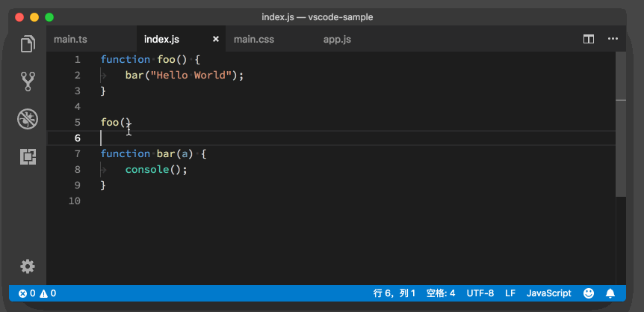
Task: Change indentation via 空格: 4
Action: pyautogui.click(x=441, y=293)
